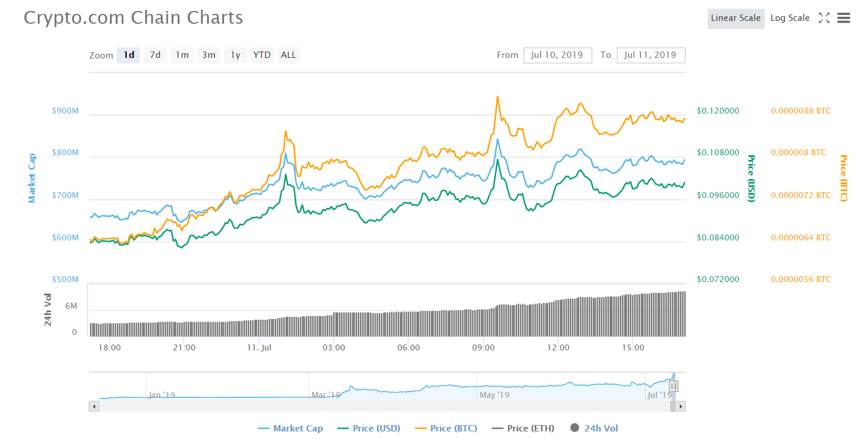Click the 24h Vol axis title

point(48,310)
